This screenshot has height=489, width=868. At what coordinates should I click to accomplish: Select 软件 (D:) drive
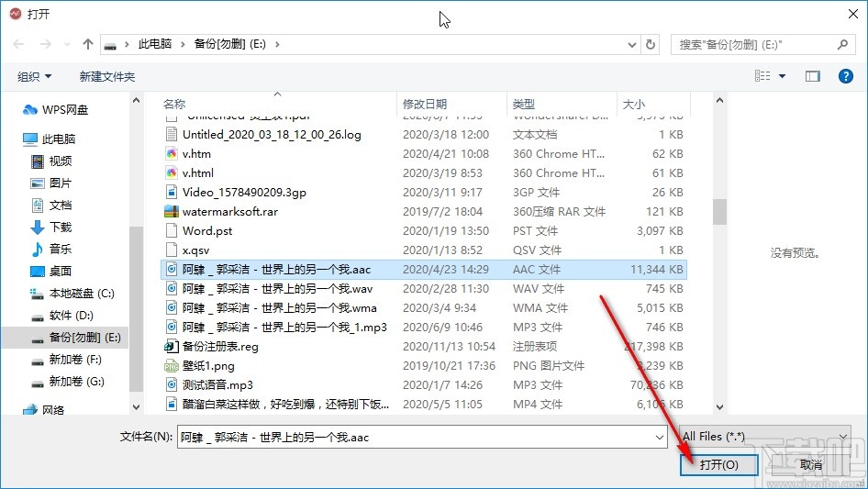tap(62, 316)
